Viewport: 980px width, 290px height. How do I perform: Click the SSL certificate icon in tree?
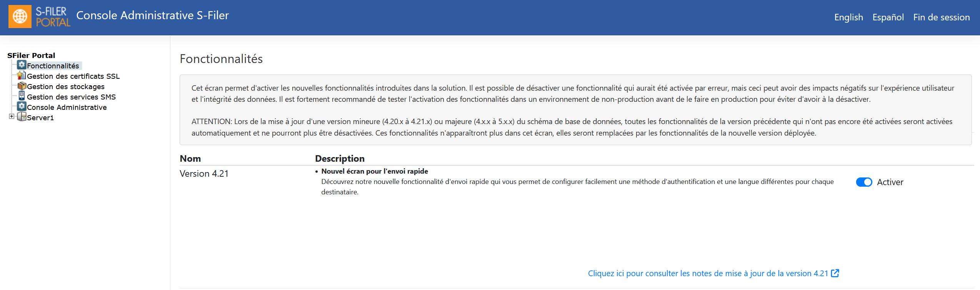tap(22, 75)
